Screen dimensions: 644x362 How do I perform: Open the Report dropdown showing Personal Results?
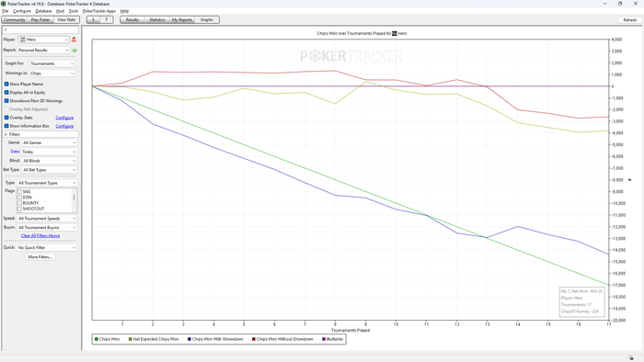click(43, 50)
